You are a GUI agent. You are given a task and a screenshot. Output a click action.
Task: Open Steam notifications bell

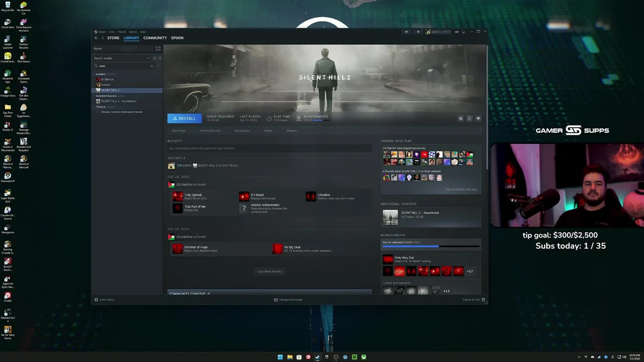click(x=418, y=32)
